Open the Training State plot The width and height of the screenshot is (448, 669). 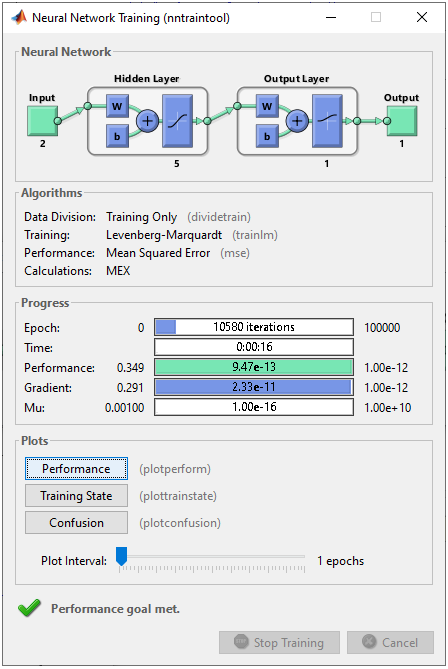tap(76, 496)
